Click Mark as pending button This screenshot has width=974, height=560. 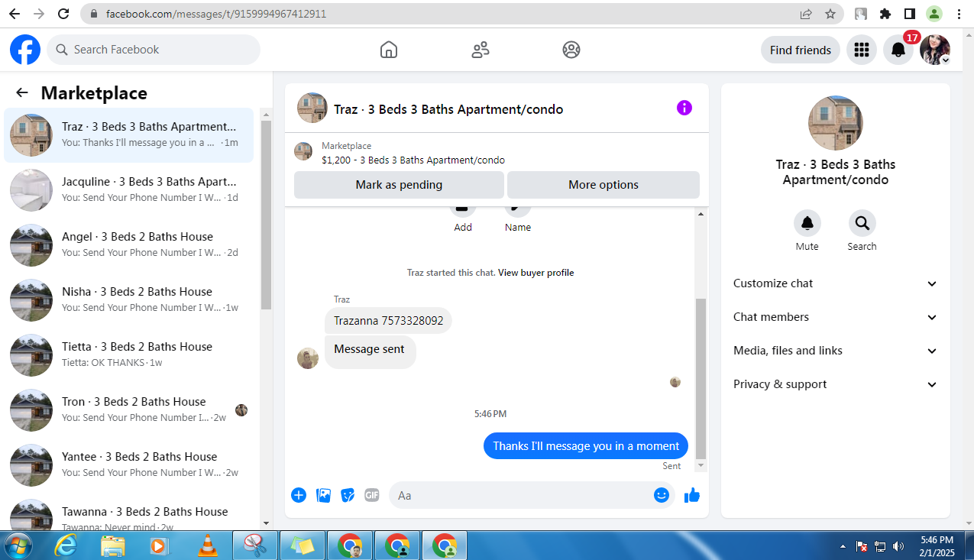click(x=399, y=185)
